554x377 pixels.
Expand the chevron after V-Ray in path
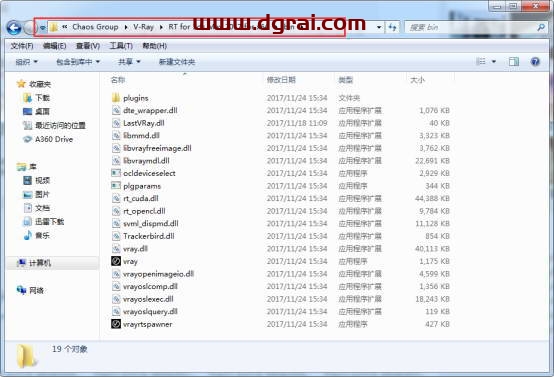point(161,27)
